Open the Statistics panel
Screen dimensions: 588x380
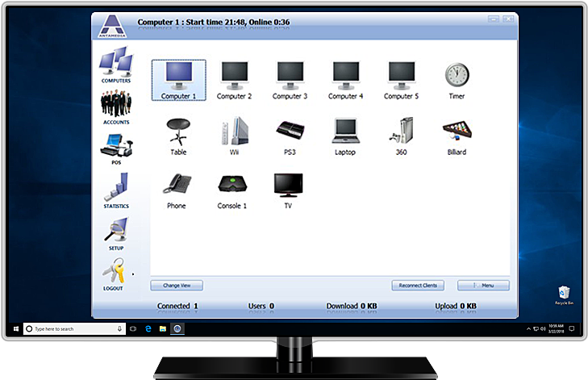point(116,190)
